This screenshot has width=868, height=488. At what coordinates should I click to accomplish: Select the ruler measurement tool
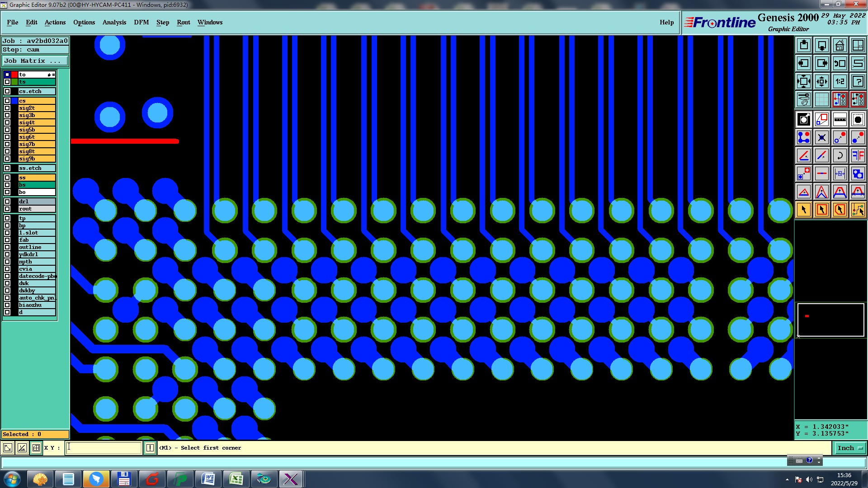pos(840,119)
